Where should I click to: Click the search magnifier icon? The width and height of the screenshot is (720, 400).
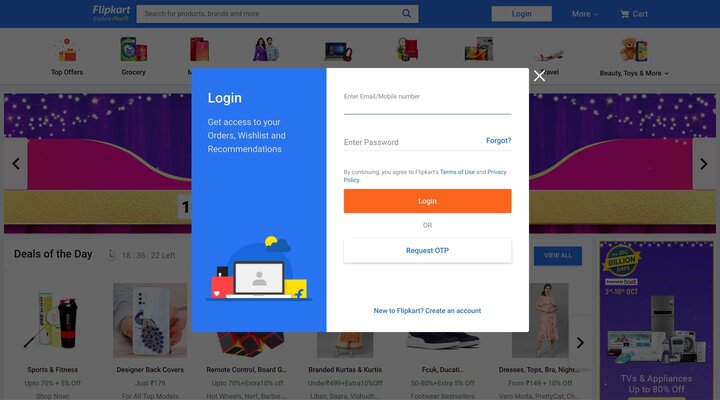[x=406, y=14]
